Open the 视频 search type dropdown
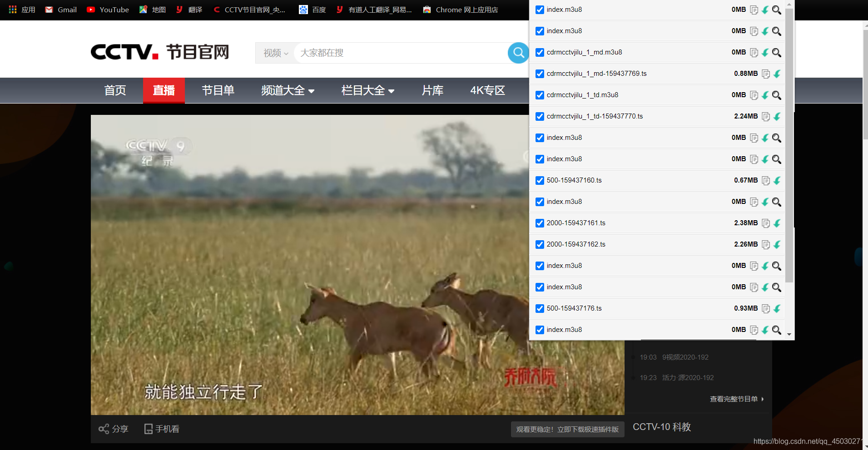The image size is (868, 450). [274, 53]
